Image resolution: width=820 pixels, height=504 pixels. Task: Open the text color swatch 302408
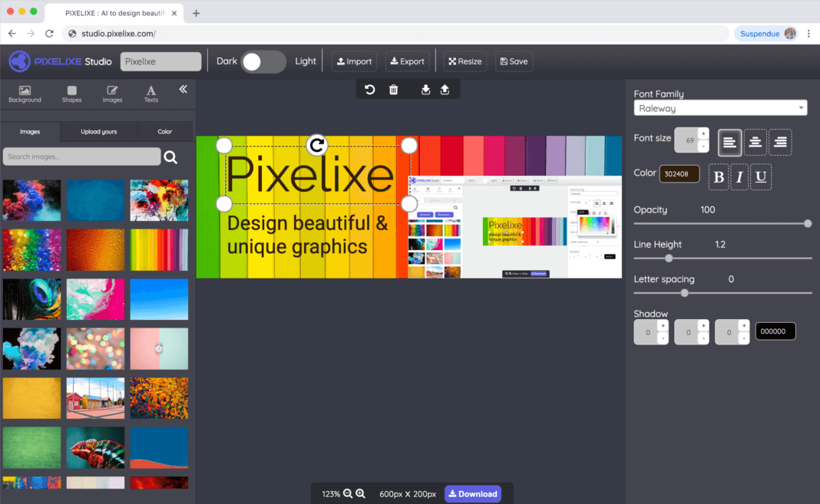tap(679, 174)
